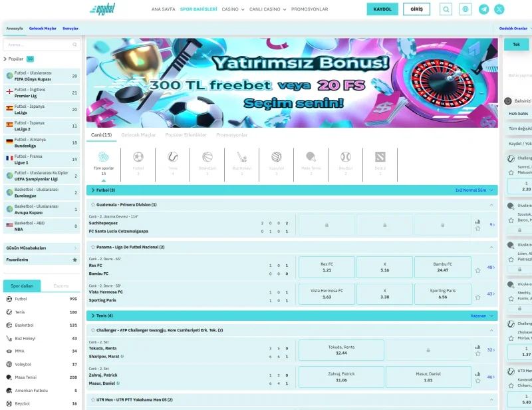Collapse the Futbol (3) live section
The width and height of the screenshot is (532, 410).
tap(93, 190)
